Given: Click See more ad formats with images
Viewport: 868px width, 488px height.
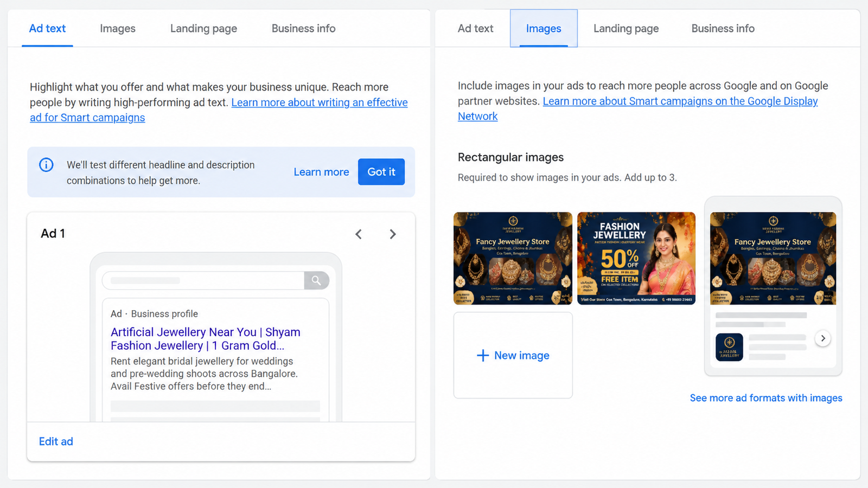Looking at the screenshot, I should pos(766,398).
